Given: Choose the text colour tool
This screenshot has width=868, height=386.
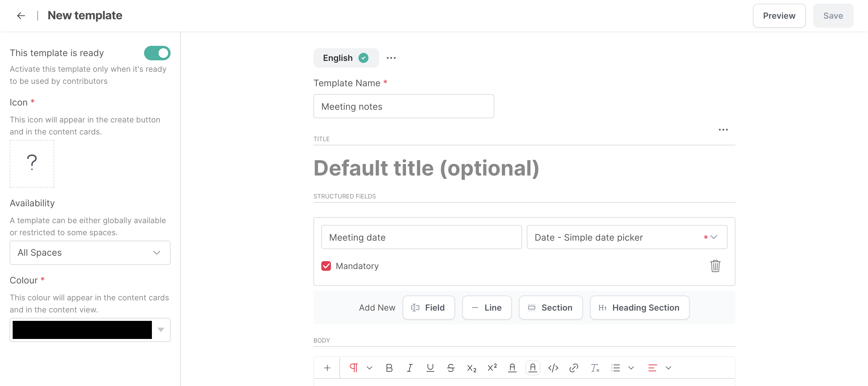Looking at the screenshot, I should click(x=512, y=368).
